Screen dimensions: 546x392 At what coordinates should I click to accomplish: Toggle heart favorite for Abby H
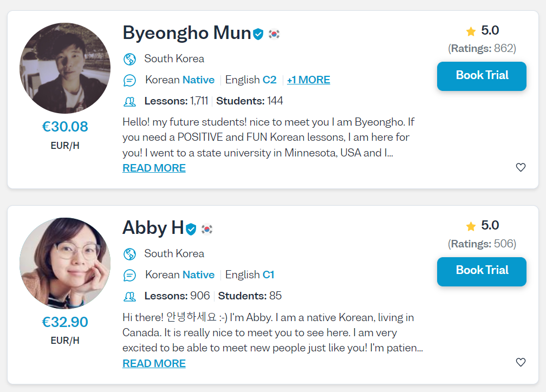click(x=521, y=362)
